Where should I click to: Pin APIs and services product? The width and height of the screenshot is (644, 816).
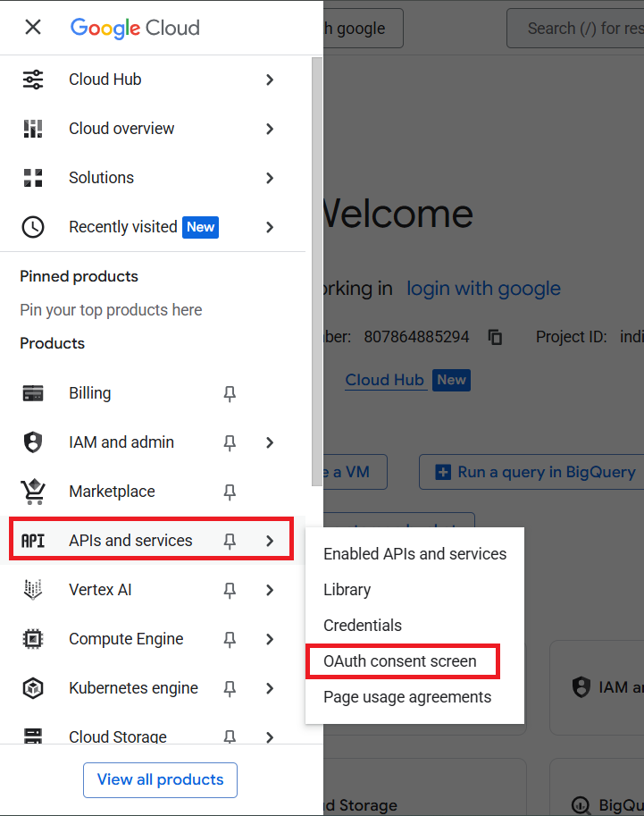click(230, 542)
